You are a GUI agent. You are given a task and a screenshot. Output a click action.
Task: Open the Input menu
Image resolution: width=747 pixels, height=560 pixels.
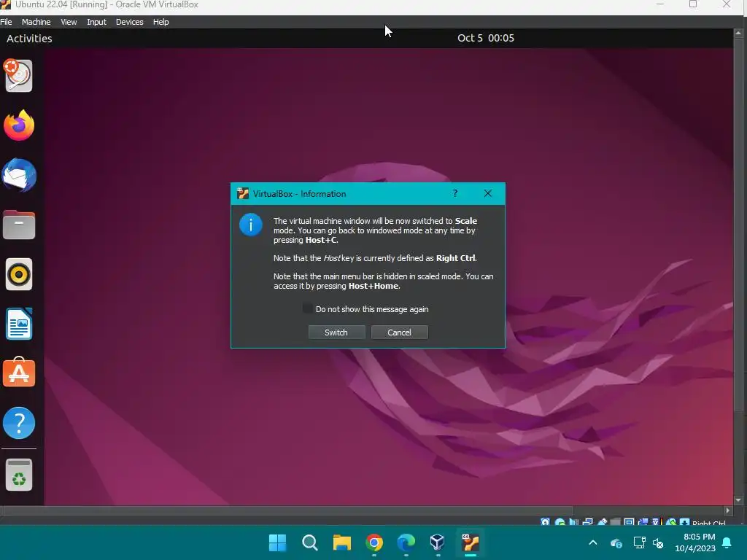(x=97, y=22)
